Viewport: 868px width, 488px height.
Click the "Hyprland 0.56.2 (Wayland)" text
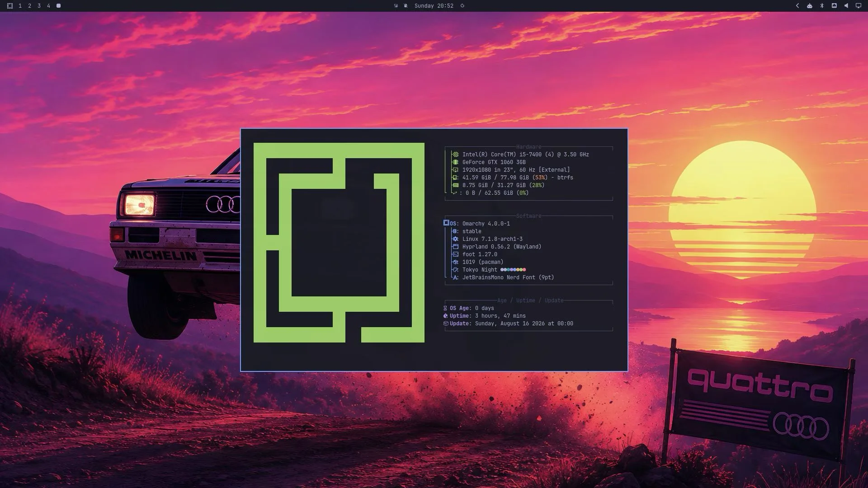point(502,247)
